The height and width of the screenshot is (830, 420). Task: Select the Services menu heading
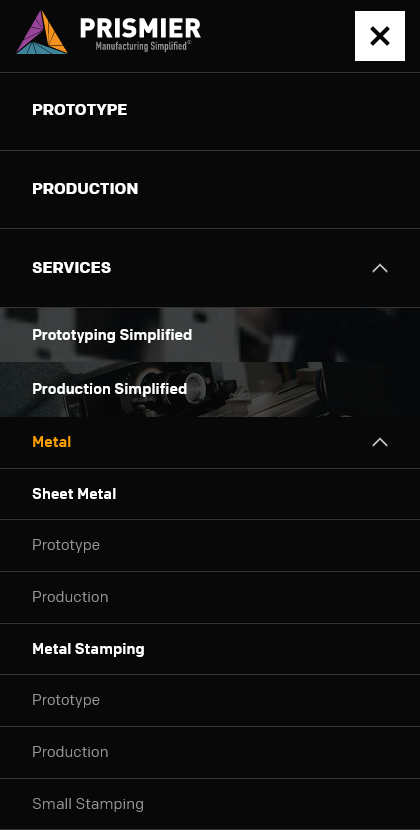(x=72, y=268)
